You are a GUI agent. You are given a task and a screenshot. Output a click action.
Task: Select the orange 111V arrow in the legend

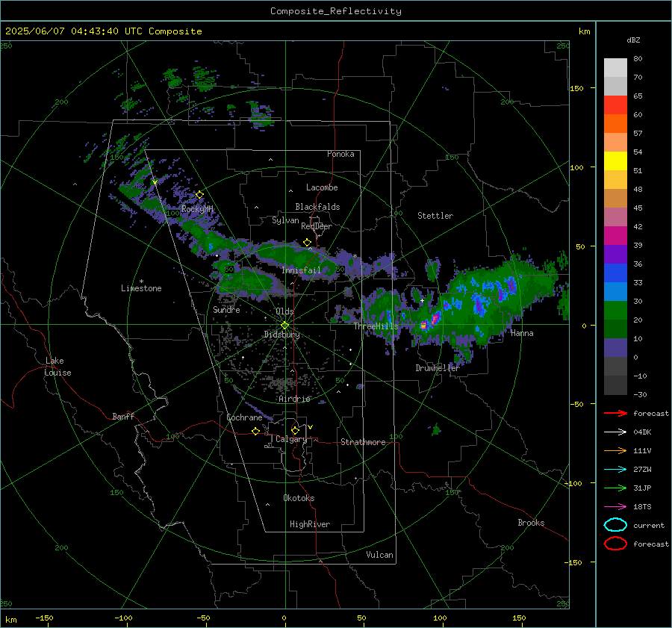pos(615,450)
